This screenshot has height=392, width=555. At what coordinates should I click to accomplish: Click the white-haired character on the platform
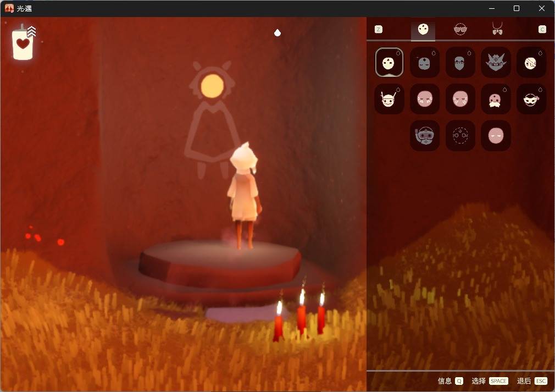pos(244,196)
